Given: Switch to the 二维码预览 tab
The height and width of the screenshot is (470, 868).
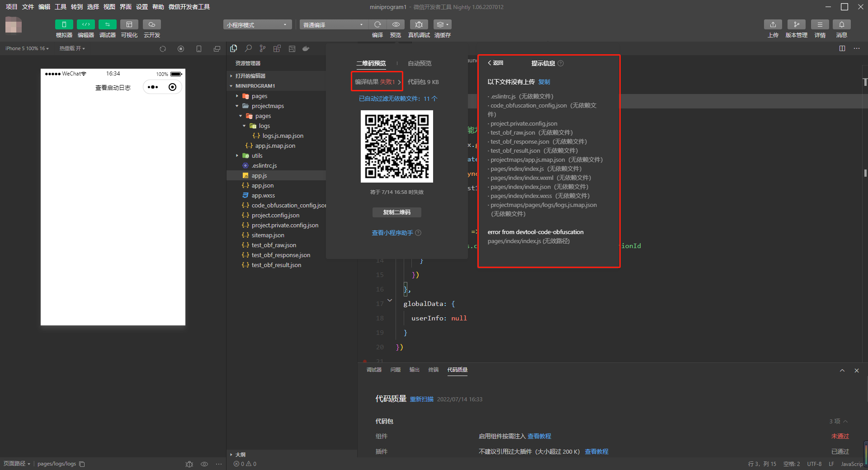Looking at the screenshot, I should click(371, 63).
